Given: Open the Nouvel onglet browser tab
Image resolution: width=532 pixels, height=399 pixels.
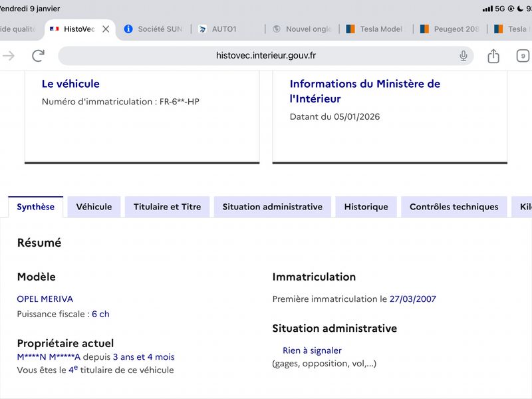Looking at the screenshot, I should (302, 29).
